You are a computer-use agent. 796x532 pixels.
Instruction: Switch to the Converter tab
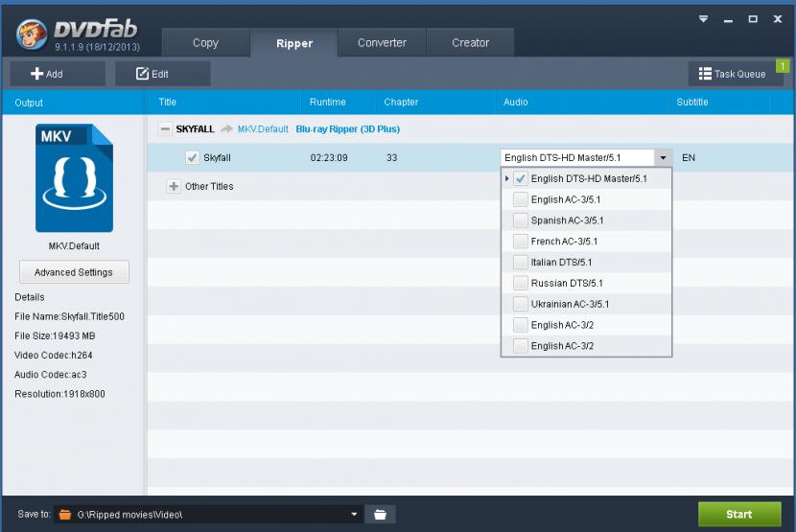tap(382, 43)
